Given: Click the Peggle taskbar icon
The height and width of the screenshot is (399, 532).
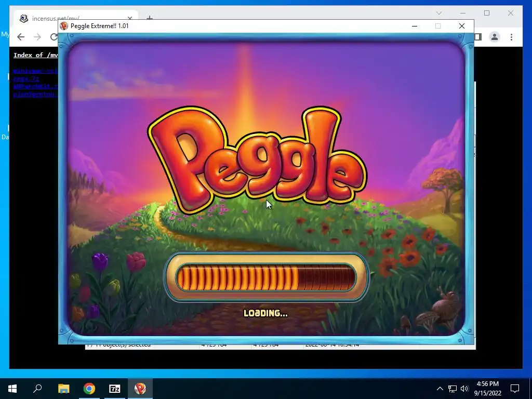Looking at the screenshot, I should click(140, 389).
